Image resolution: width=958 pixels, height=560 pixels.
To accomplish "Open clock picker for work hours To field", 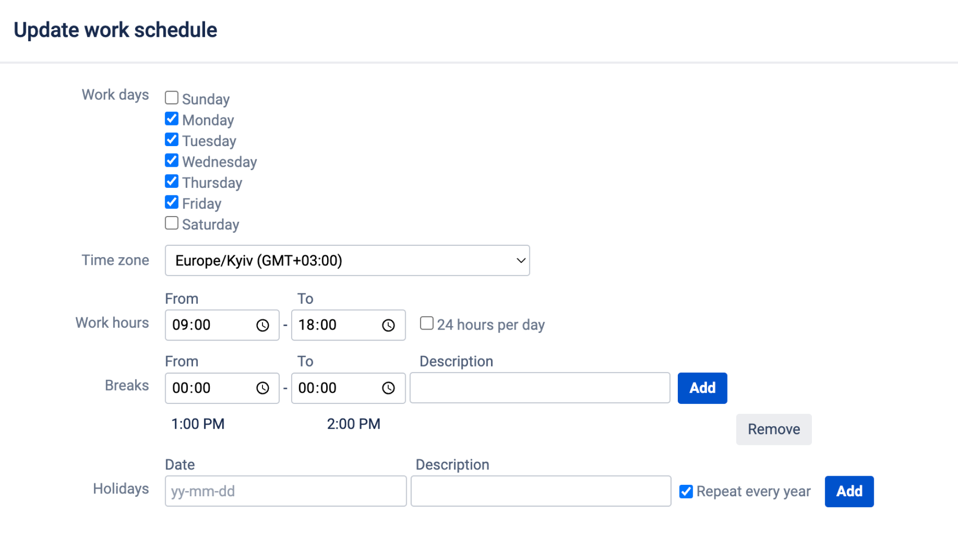I will tap(389, 325).
